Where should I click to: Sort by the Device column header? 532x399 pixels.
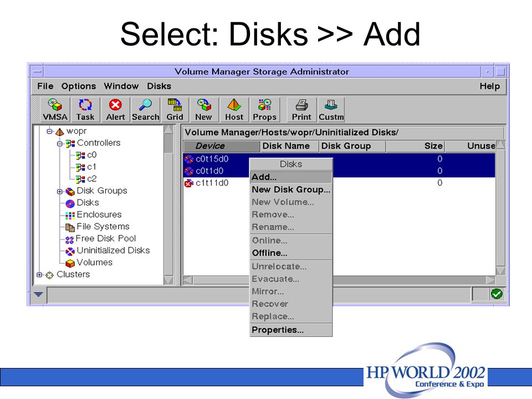tap(222, 146)
